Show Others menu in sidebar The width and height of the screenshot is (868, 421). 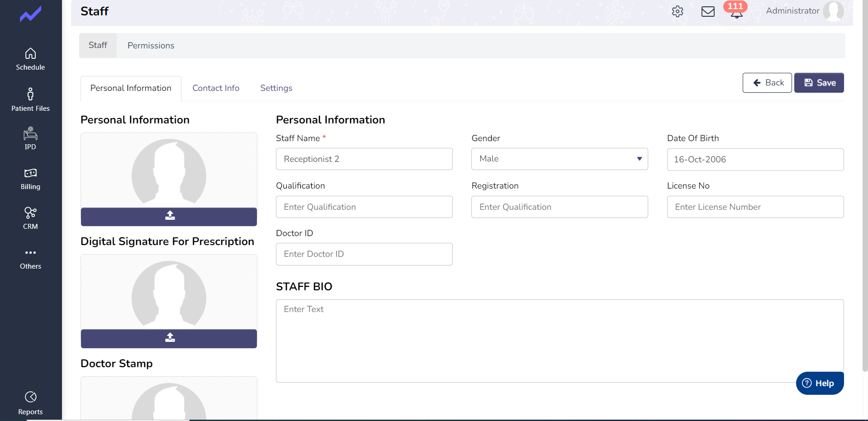30,259
